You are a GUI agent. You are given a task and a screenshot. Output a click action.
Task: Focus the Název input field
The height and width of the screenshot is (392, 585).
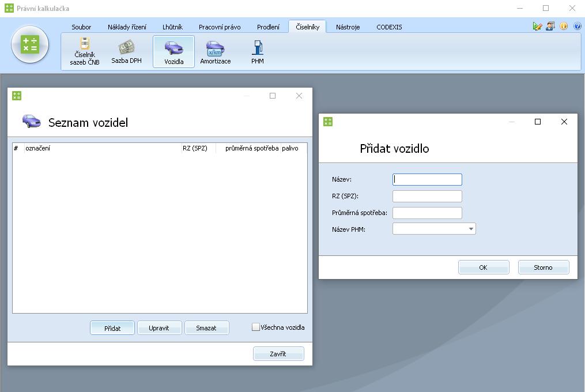click(x=427, y=180)
